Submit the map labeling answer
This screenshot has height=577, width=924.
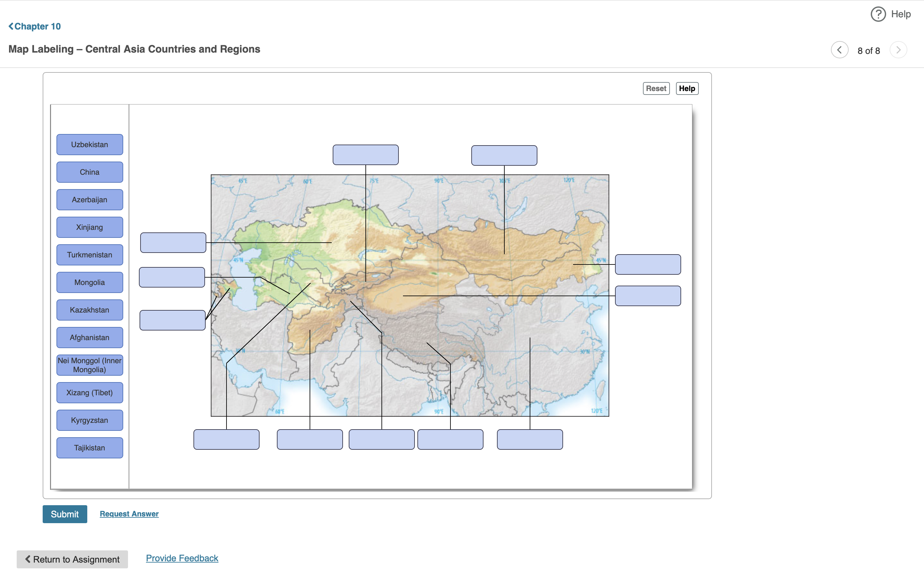coord(64,514)
